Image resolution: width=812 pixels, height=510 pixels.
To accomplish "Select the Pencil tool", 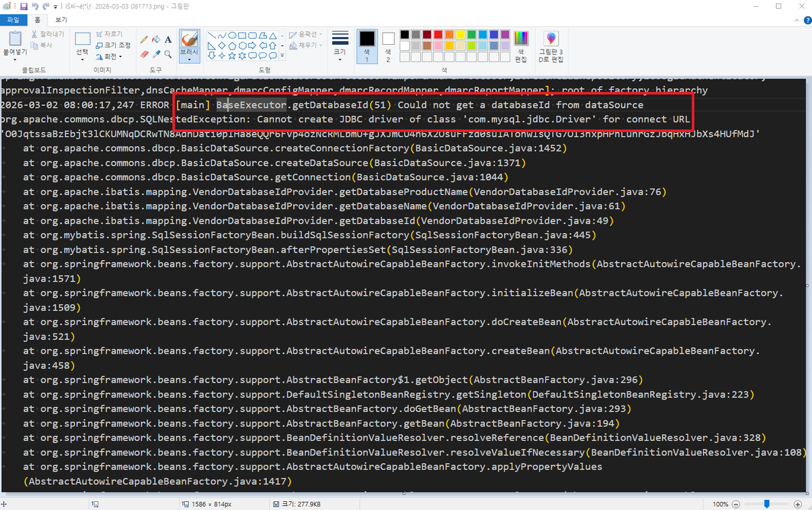I will tap(144, 39).
